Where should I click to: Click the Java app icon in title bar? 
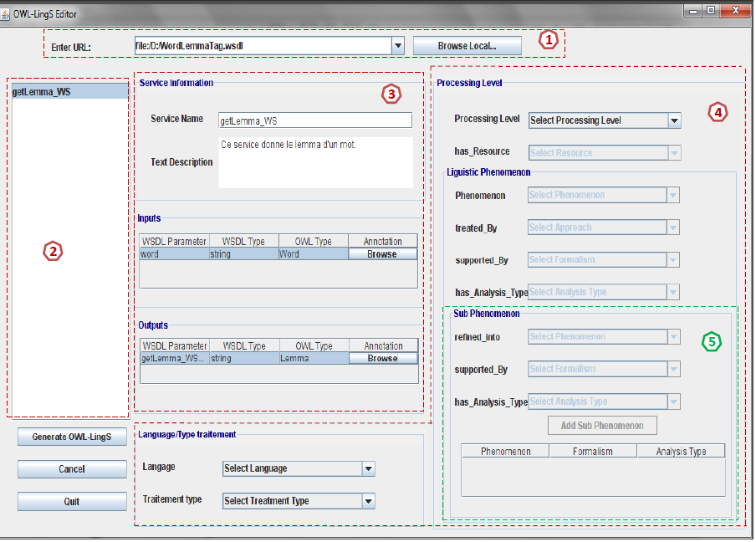tap(4, 14)
